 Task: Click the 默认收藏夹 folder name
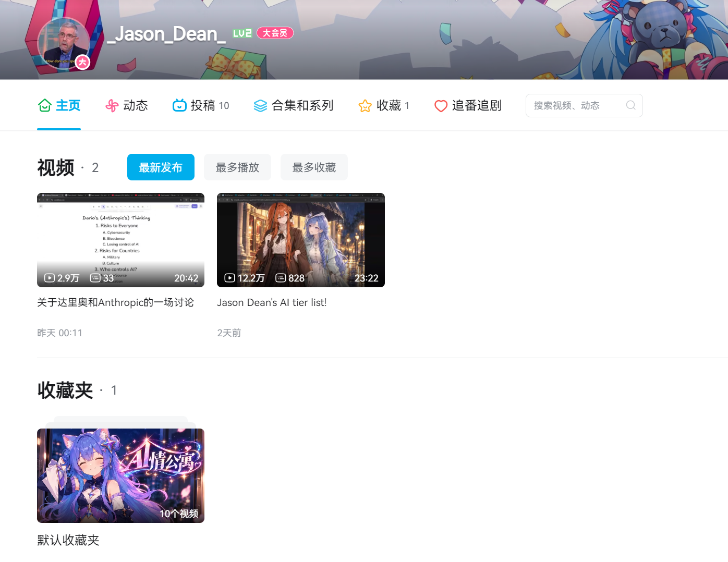coord(68,540)
